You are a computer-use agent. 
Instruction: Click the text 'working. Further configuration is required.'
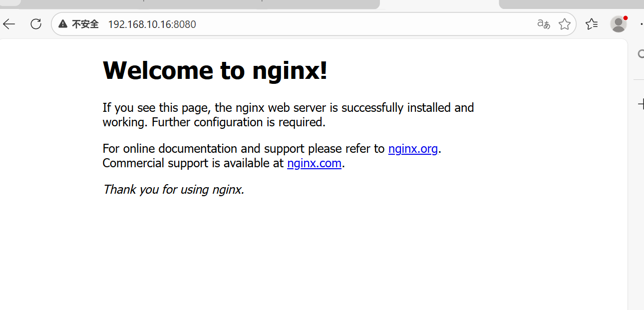(214, 122)
